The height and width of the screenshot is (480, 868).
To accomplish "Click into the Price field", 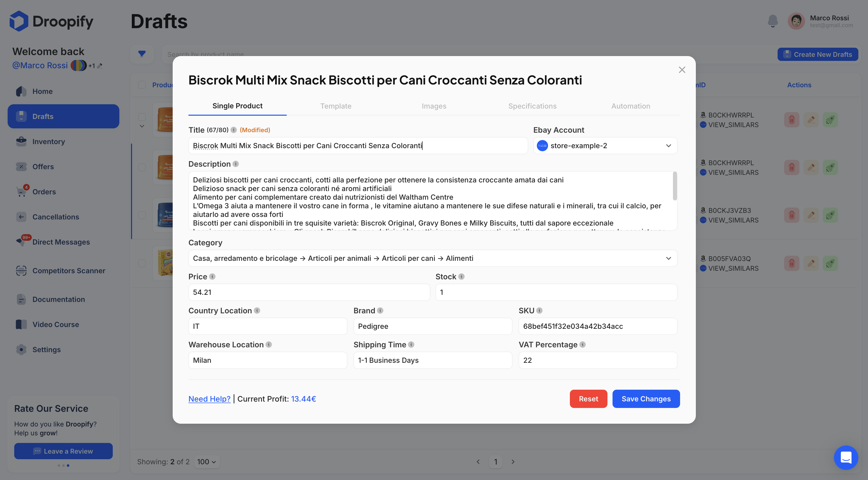I will pos(309,292).
